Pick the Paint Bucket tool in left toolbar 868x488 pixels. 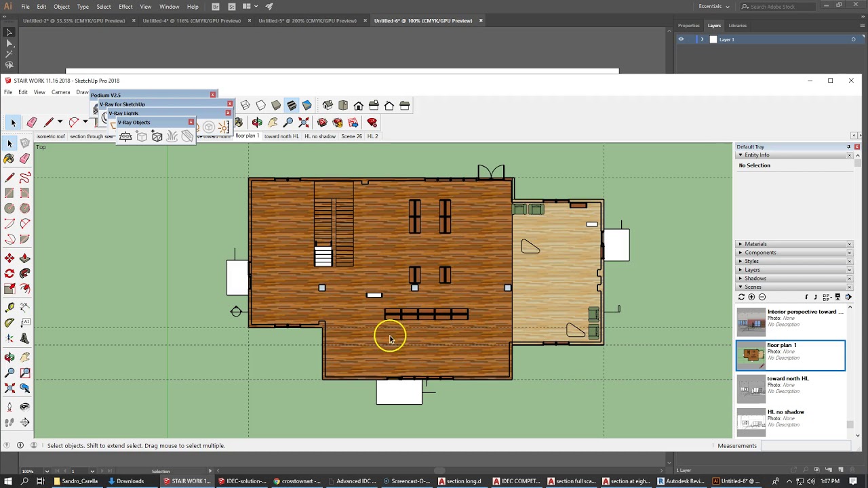coord(9,157)
